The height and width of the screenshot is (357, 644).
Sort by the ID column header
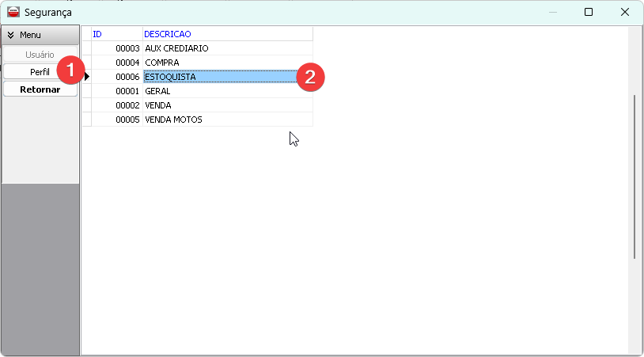click(x=116, y=34)
